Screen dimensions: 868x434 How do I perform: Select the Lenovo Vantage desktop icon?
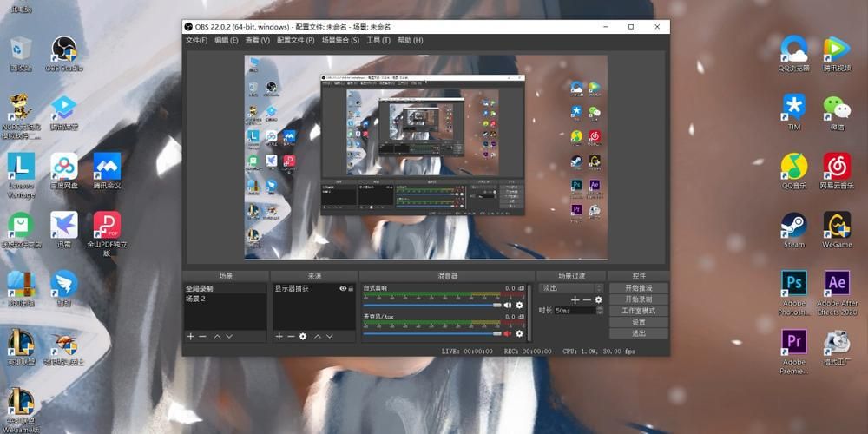(x=21, y=175)
